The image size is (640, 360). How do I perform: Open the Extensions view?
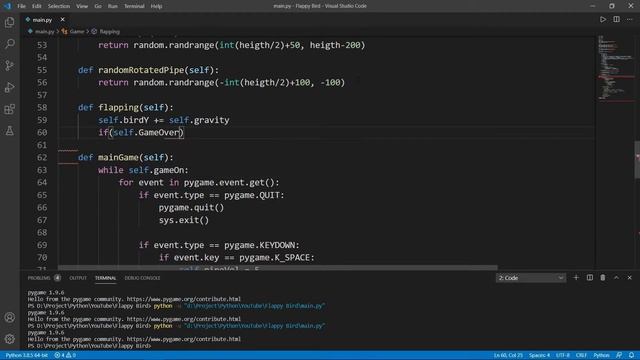10,109
